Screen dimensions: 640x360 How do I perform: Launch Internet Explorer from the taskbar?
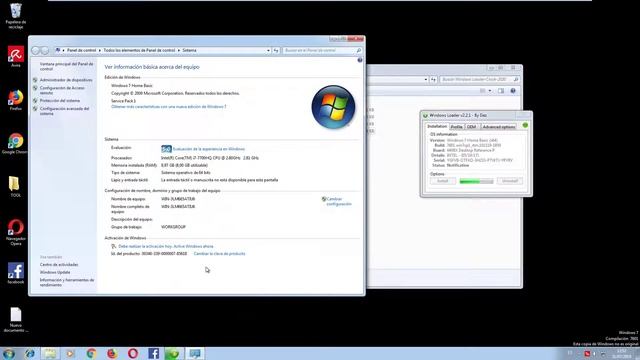[29, 353]
